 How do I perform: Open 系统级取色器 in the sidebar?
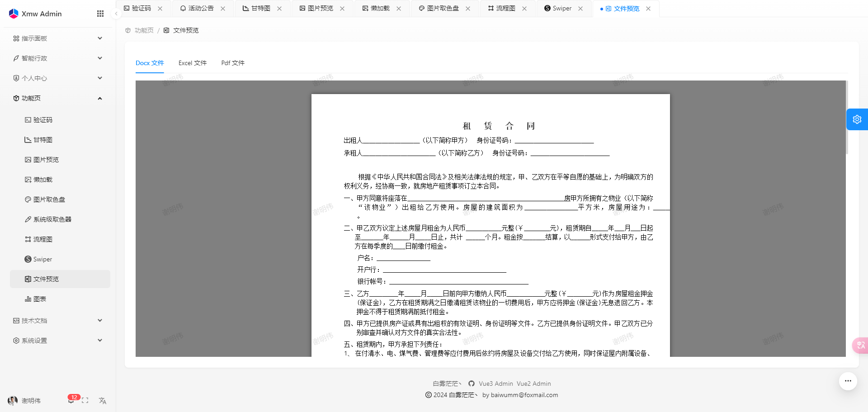[60, 219]
